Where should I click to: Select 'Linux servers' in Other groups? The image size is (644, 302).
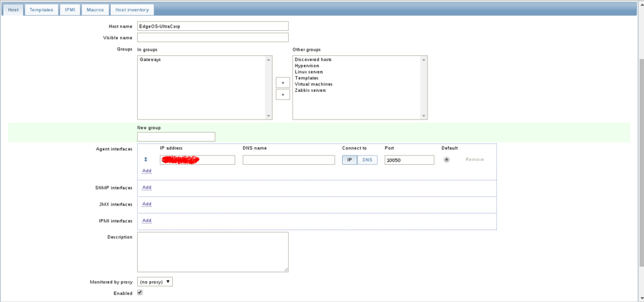(310, 72)
